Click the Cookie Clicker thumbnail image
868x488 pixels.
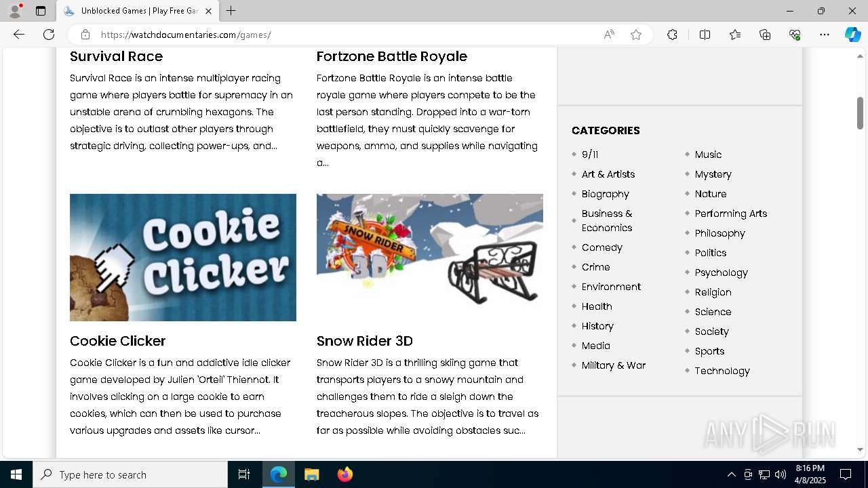[183, 258]
